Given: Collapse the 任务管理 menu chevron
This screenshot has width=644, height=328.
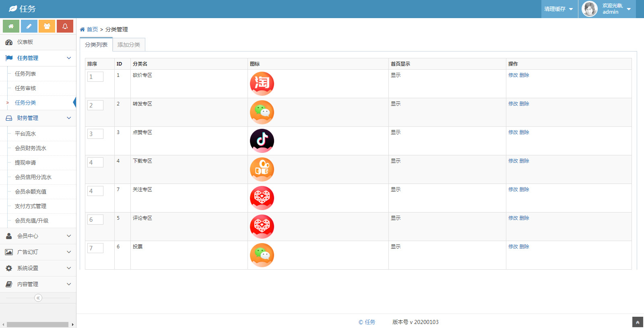Looking at the screenshot, I should click(69, 58).
